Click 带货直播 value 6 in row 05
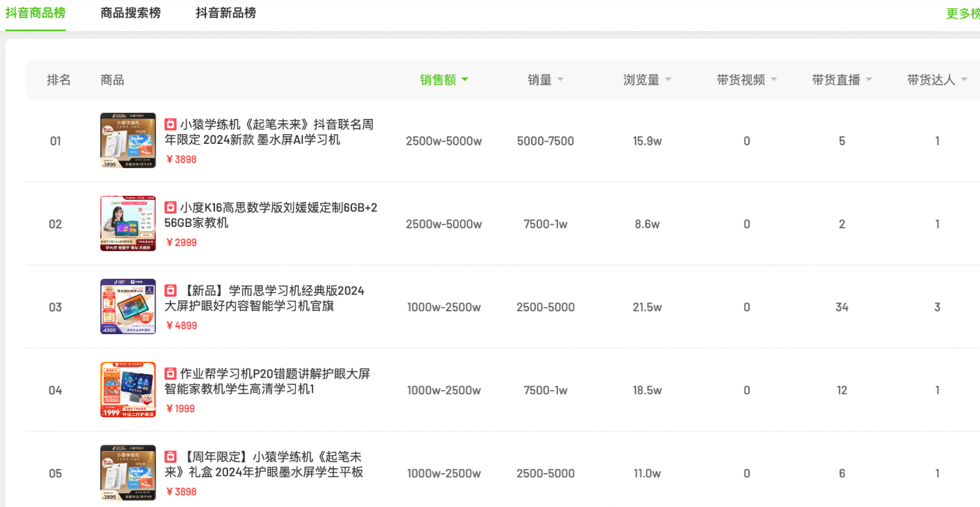The image size is (980, 507). tap(842, 473)
